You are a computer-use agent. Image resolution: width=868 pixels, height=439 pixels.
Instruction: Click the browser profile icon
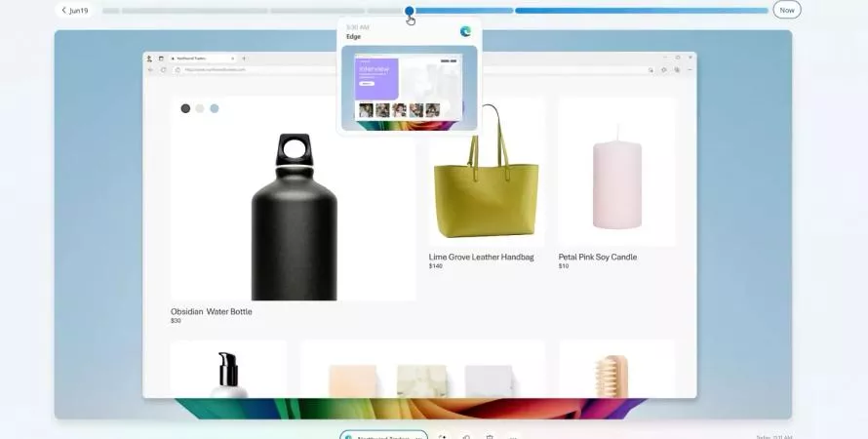tap(149, 59)
